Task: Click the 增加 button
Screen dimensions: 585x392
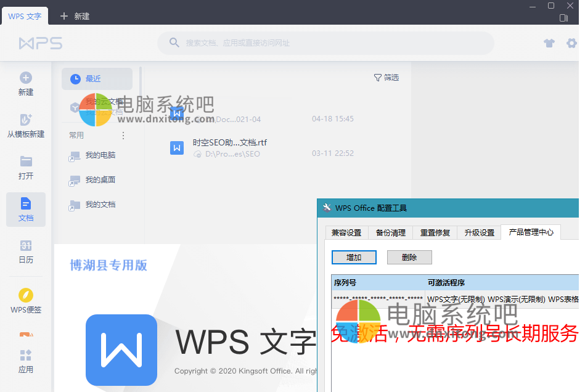Action: click(x=354, y=258)
